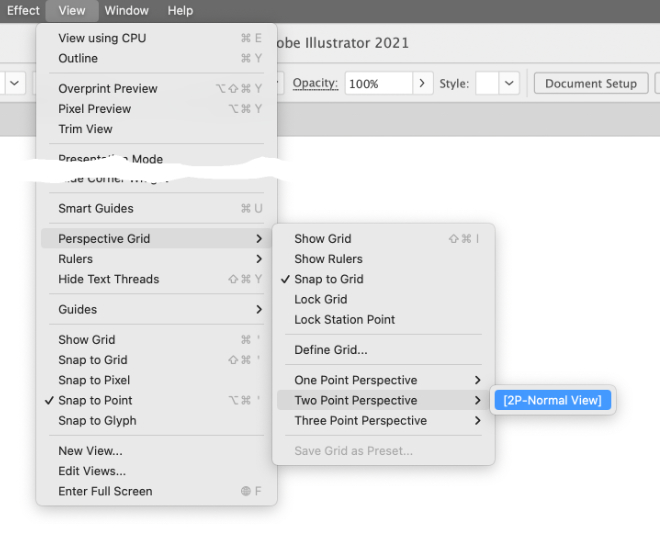Viewport: 660px width, 539px height.
Task: Open the Effect menu
Action: click(23, 10)
